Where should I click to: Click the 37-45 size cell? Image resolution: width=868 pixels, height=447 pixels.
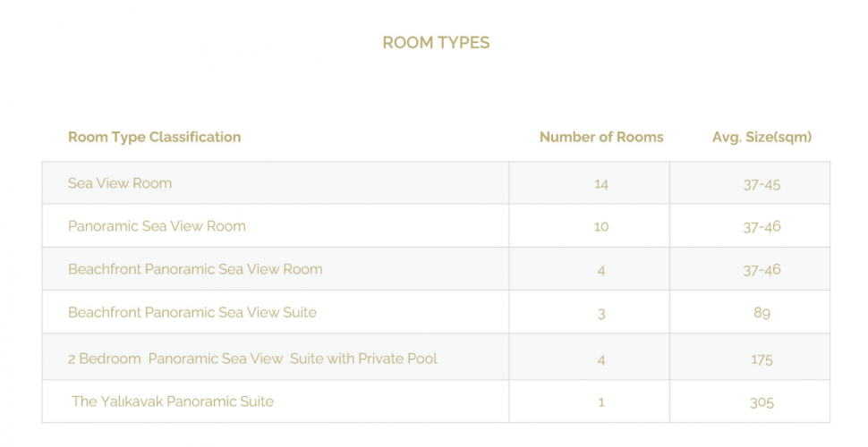[762, 184]
